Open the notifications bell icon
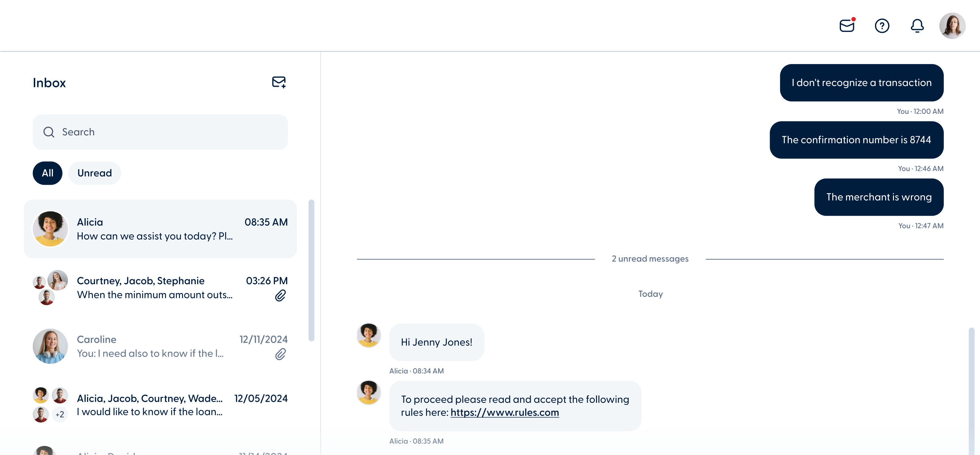The height and width of the screenshot is (455, 980). click(917, 25)
